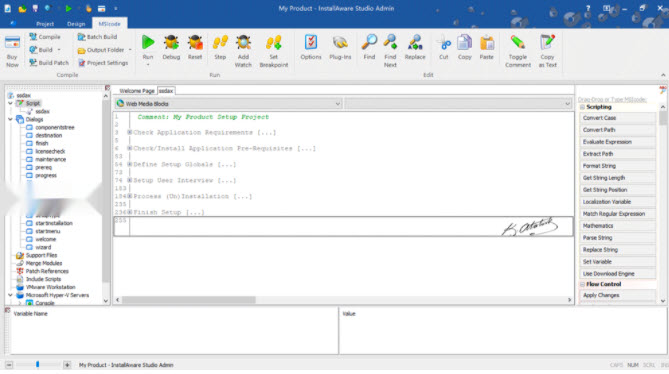
Task: Select the VMware Workstation tree item
Action: click(50, 287)
